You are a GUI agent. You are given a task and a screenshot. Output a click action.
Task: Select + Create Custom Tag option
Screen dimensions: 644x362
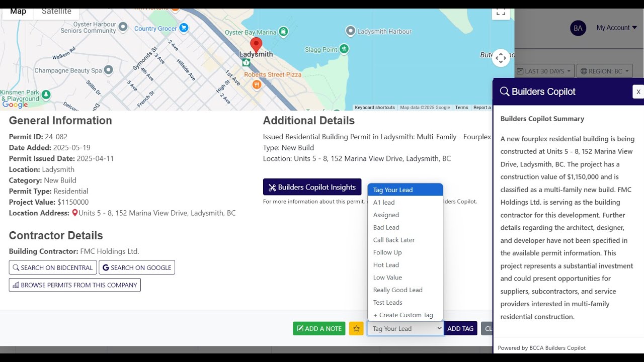pyautogui.click(x=406, y=315)
